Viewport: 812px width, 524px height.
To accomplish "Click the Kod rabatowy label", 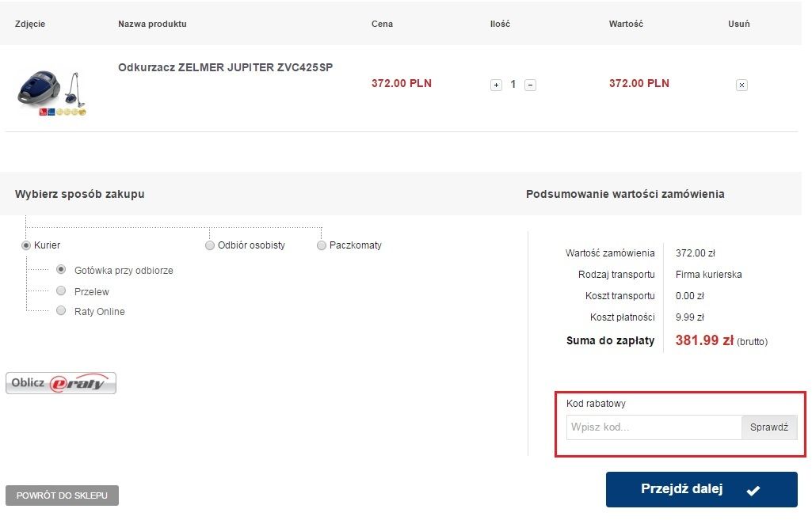I will coord(596,404).
